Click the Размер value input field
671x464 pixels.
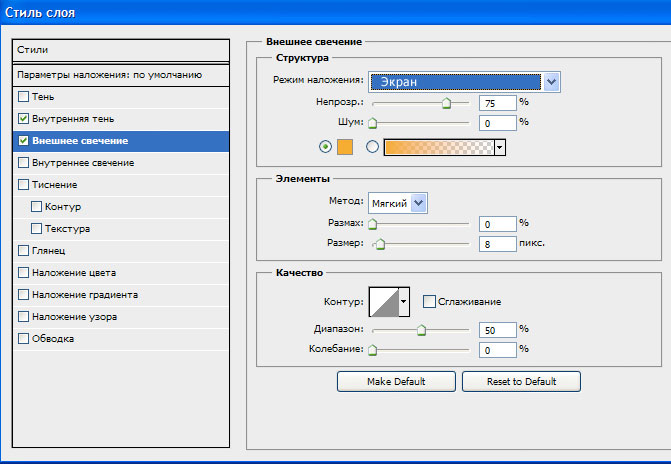pyautogui.click(x=498, y=244)
